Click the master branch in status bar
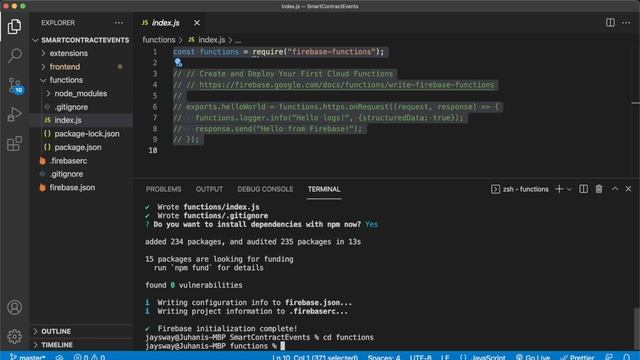This screenshot has height=360, width=640. [27, 357]
